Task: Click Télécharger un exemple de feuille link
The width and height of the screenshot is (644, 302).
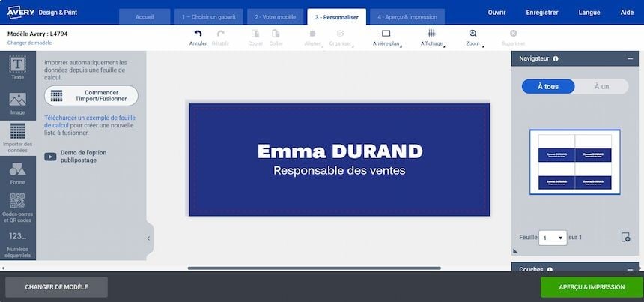Action: click(90, 121)
